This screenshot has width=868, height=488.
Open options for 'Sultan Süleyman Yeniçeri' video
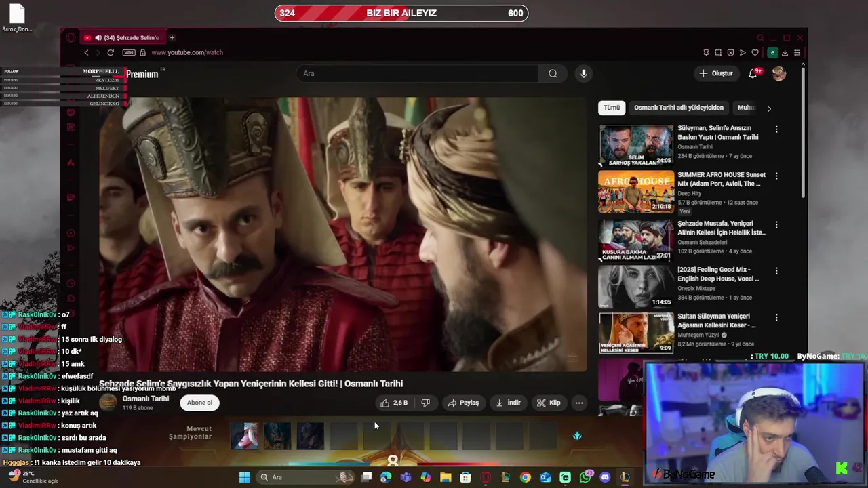click(776, 317)
